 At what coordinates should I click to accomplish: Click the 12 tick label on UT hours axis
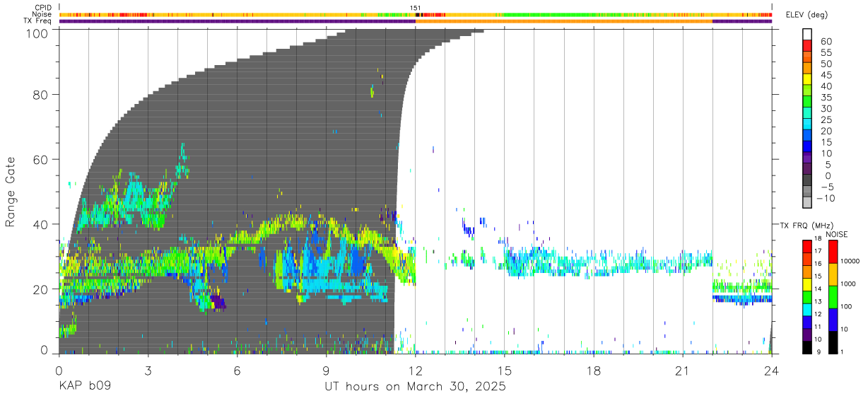(415, 371)
